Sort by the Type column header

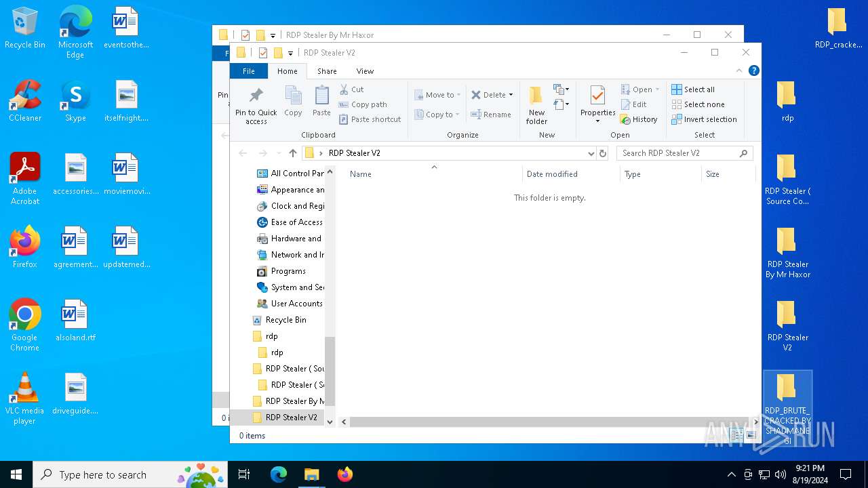660,174
